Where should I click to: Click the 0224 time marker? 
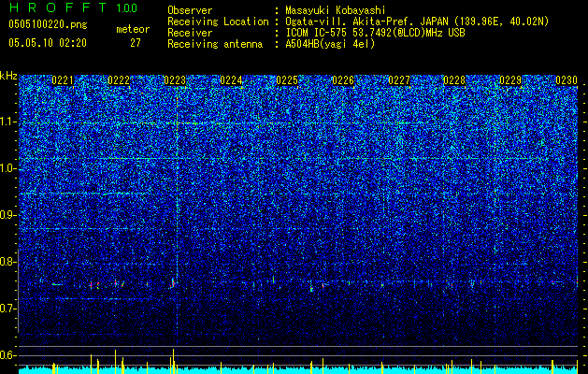pyautogui.click(x=231, y=80)
